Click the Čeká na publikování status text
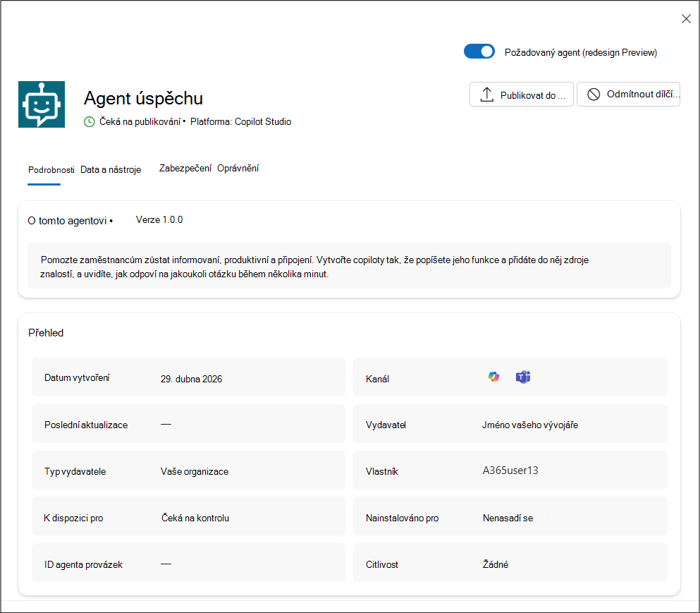Viewport: 700px width, 613px height. (140, 121)
